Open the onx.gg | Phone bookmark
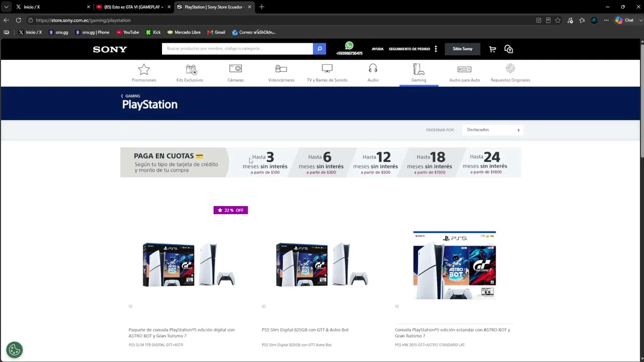The width and height of the screenshot is (644, 362). (92, 32)
